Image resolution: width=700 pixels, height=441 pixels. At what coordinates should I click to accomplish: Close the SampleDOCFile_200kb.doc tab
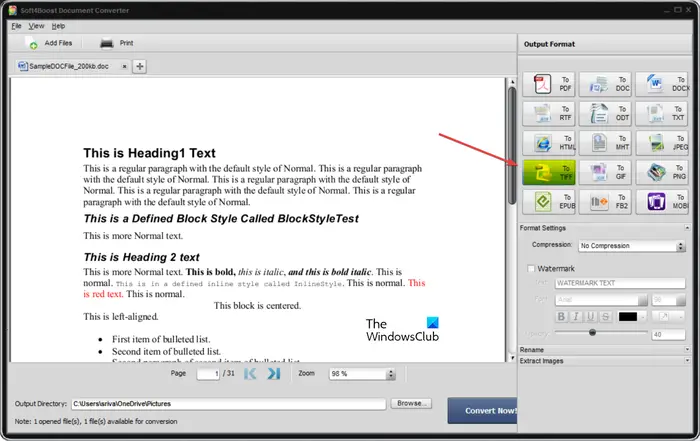click(125, 67)
